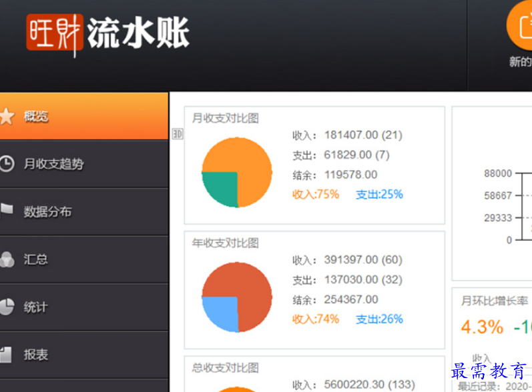532x392 pixels.
Task: Click the 总收支对比图 panel title
Action: [226, 367]
